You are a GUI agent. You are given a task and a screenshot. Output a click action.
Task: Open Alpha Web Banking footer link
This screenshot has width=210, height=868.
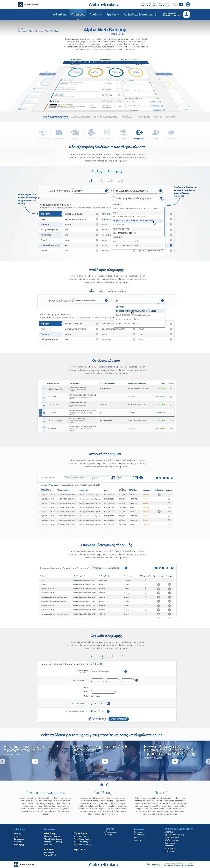tap(52, 836)
